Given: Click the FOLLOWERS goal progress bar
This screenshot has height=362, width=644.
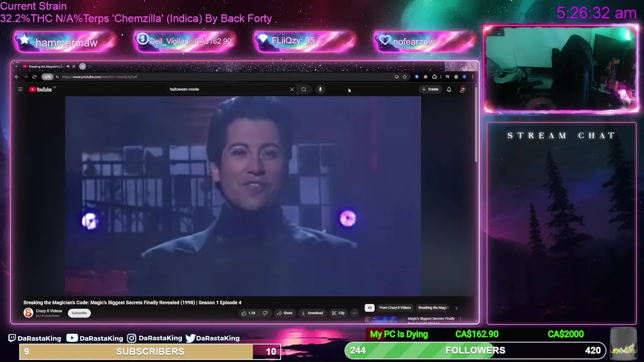Looking at the screenshot, I should click(x=475, y=350).
